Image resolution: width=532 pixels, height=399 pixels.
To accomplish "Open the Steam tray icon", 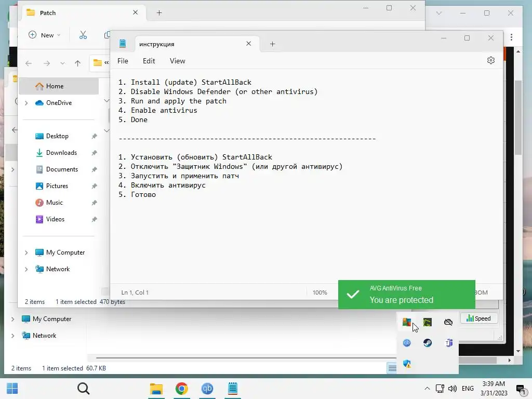I will pos(428,343).
